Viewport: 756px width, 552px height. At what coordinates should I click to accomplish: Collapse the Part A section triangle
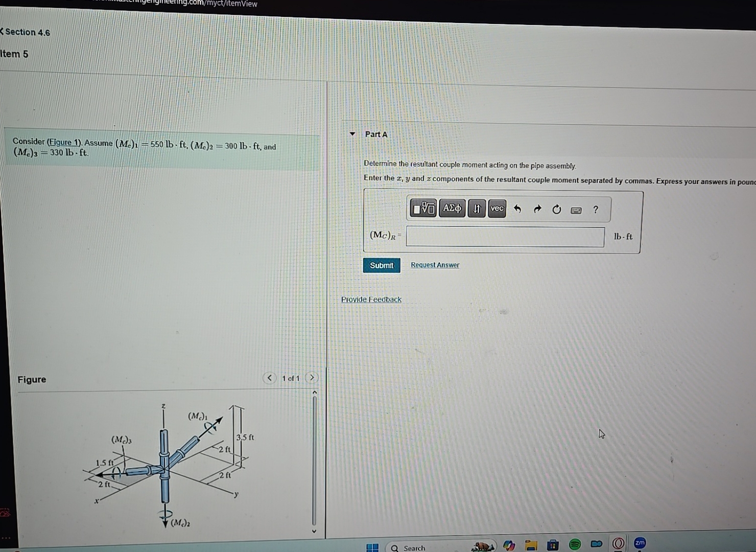tap(351, 133)
